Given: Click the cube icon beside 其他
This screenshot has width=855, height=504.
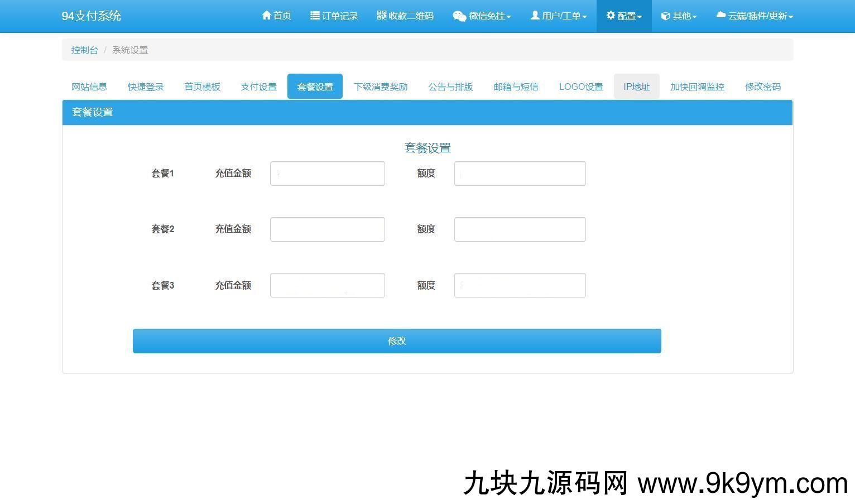Looking at the screenshot, I should pos(665,16).
